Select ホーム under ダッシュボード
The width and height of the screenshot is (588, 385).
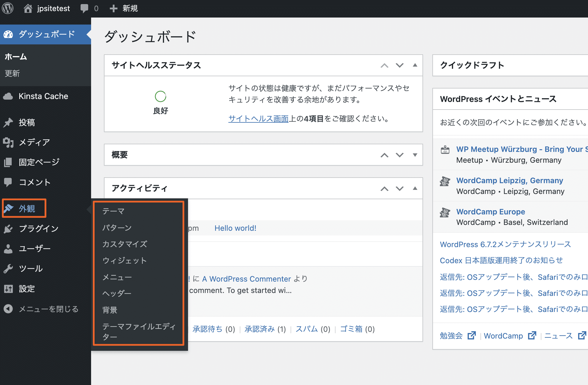[x=16, y=57]
